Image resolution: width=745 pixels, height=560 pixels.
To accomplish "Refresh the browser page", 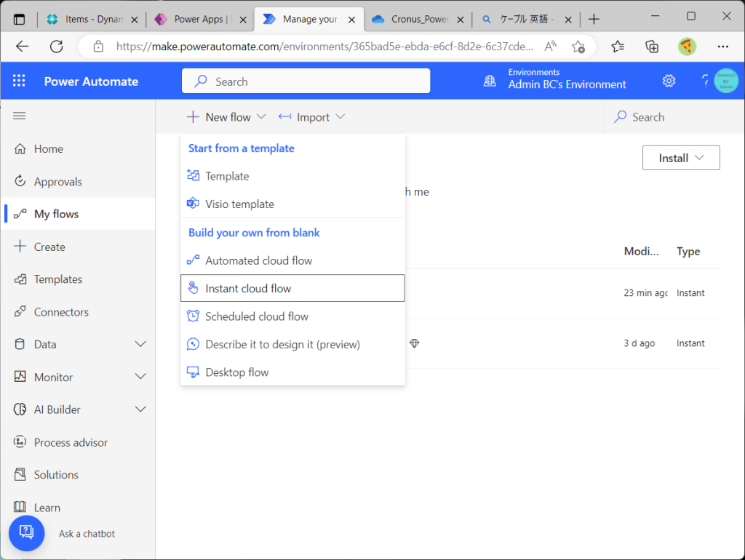I will point(57,46).
